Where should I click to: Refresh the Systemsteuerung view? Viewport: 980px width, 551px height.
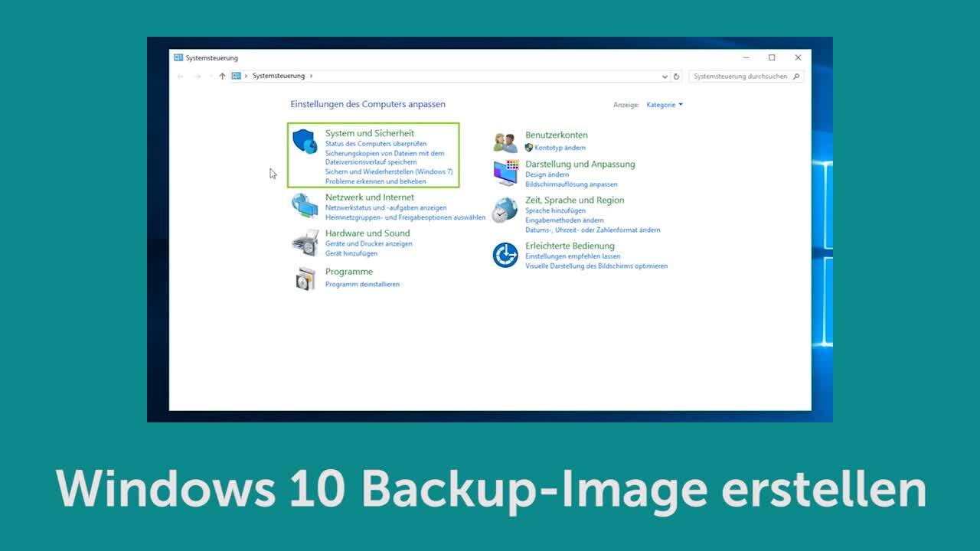[x=676, y=77]
